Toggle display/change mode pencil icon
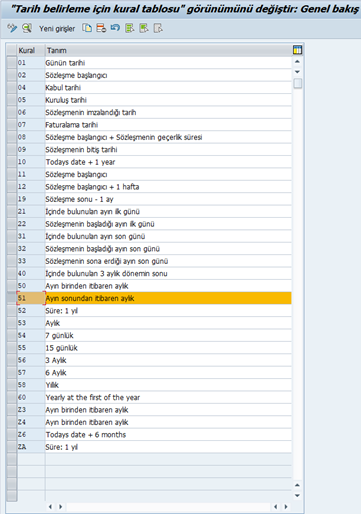361x514 pixels. [12, 28]
